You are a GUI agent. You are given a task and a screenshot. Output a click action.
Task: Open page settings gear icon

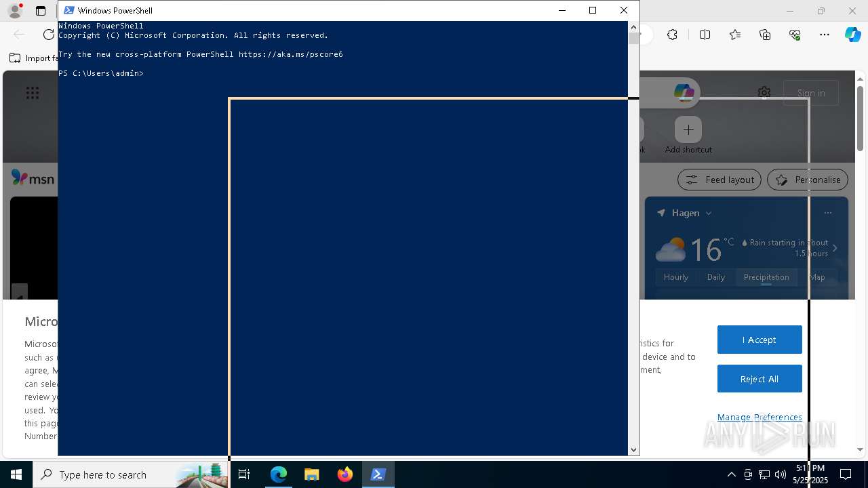click(764, 93)
